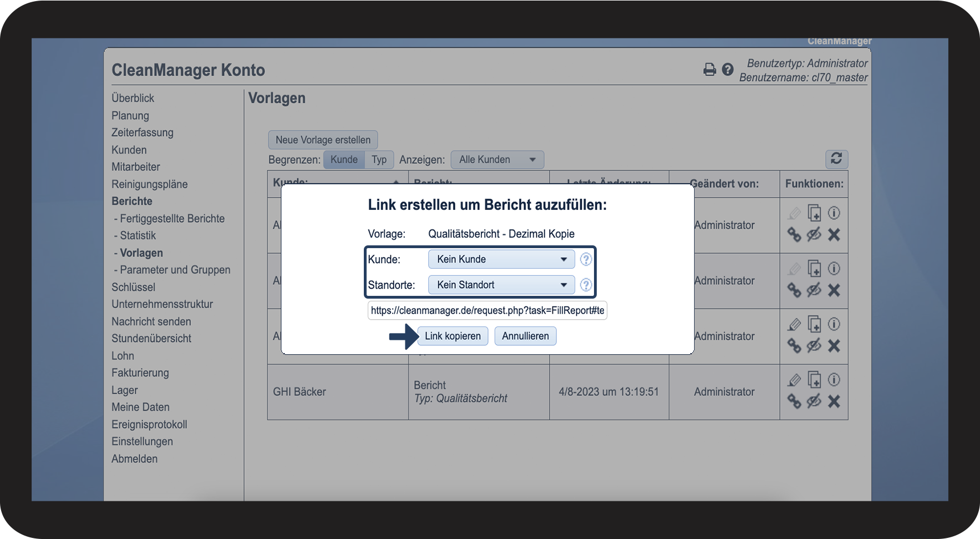
Task: Toggle visibility of the GHI Bäcker template
Action: [814, 401]
